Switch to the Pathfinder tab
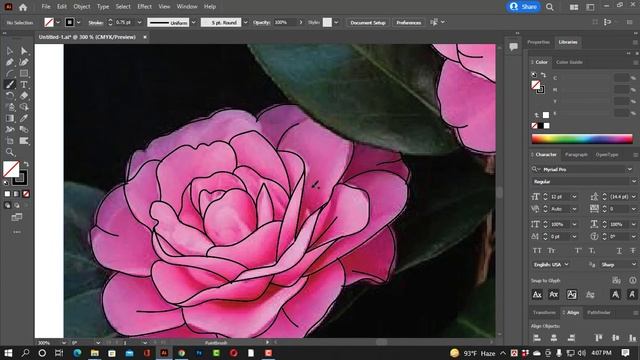The width and height of the screenshot is (640, 360). click(x=598, y=313)
